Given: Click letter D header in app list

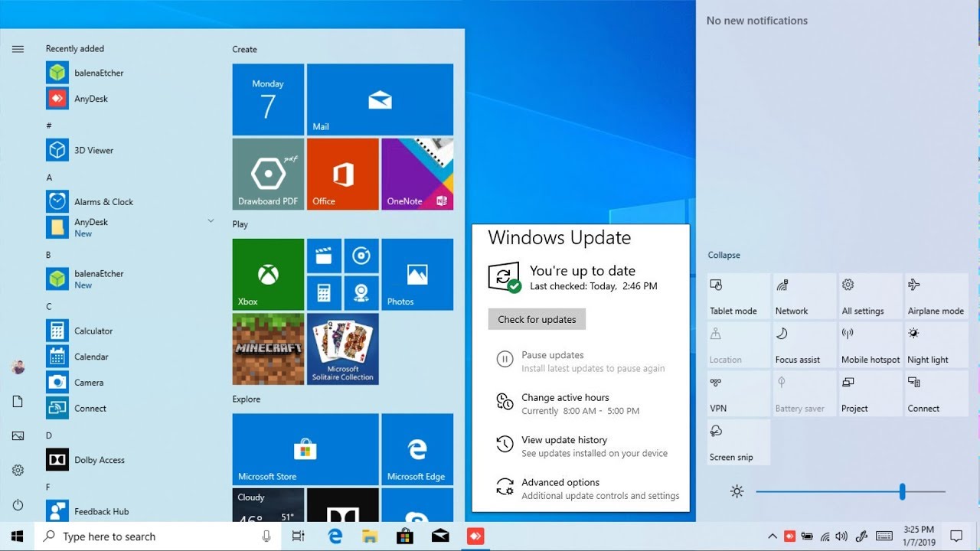Looking at the screenshot, I should (49, 435).
